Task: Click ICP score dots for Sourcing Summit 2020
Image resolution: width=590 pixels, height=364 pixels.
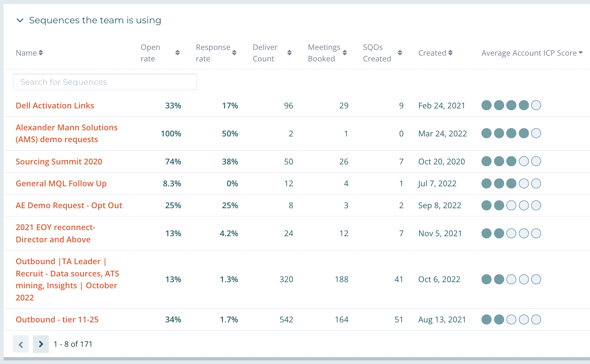Action: coord(511,161)
